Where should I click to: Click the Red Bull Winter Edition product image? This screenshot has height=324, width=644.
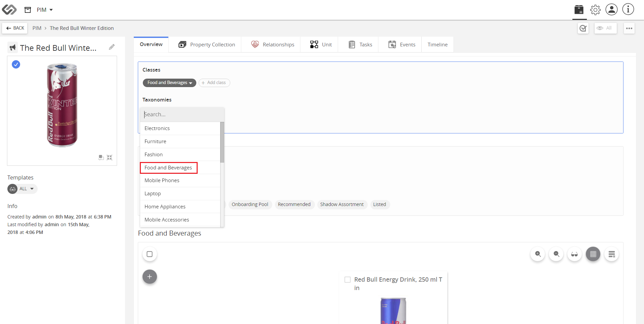[x=62, y=105]
